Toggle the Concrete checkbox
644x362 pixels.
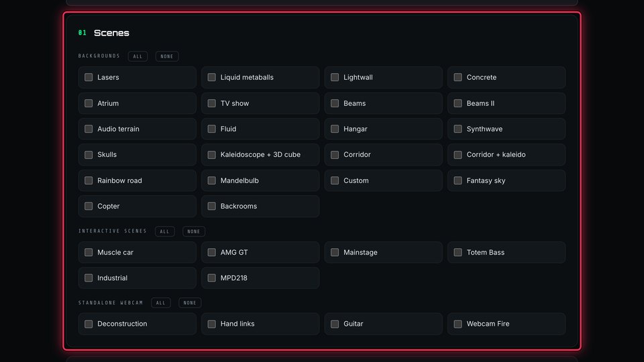pos(458,77)
